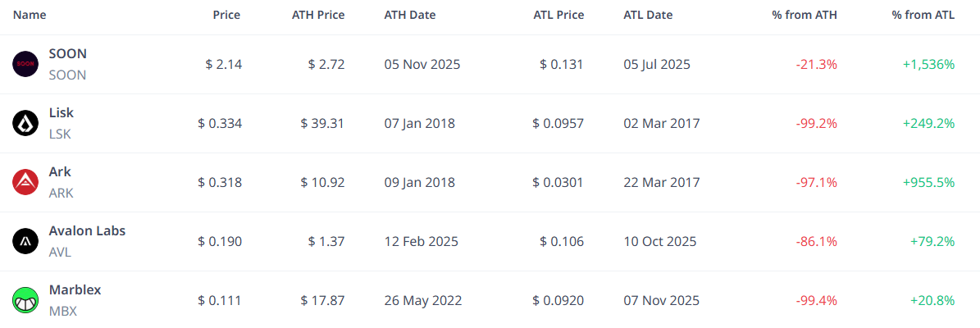Screen dimensions: 980x328
Task: Sort by % from ATH header
Action: pyautogui.click(x=805, y=15)
